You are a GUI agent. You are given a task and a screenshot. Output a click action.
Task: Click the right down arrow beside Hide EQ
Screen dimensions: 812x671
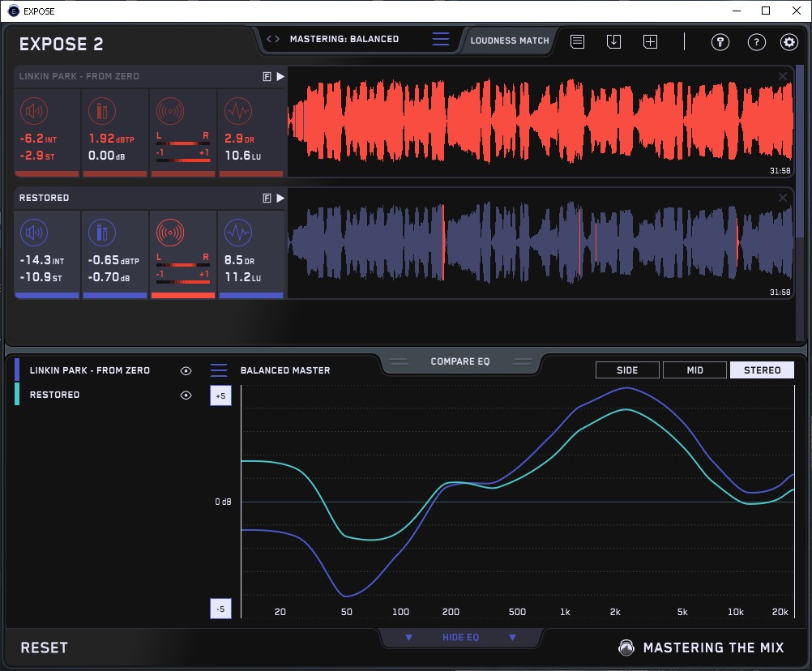512,637
